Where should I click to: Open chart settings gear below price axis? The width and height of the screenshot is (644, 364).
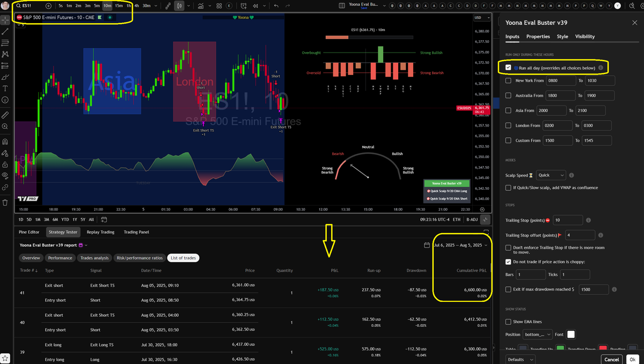pyautogui.click(x=482, y=210)
